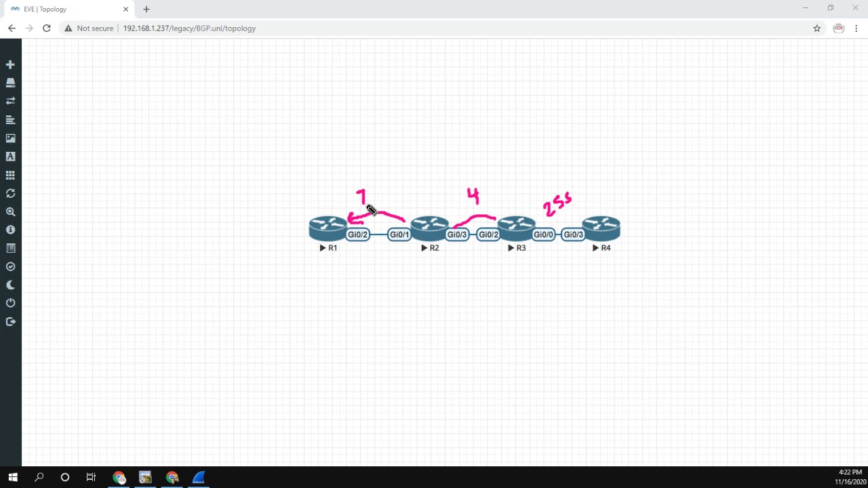Open the Networks list icon
Screen dimensions: 868x488
pos(10,101)
